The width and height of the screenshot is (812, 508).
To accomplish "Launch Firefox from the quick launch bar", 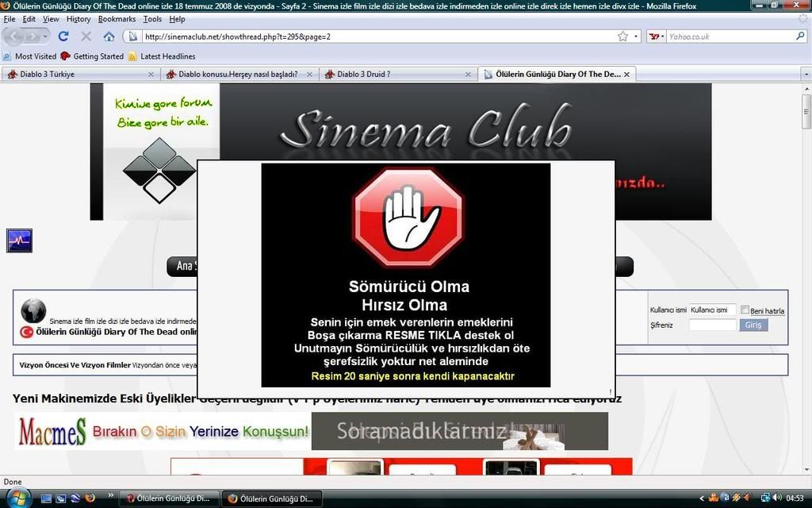I will 90,498.
